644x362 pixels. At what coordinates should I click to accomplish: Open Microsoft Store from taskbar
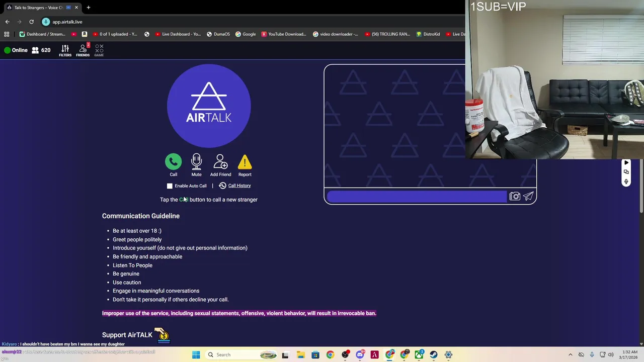pos(315,354)
